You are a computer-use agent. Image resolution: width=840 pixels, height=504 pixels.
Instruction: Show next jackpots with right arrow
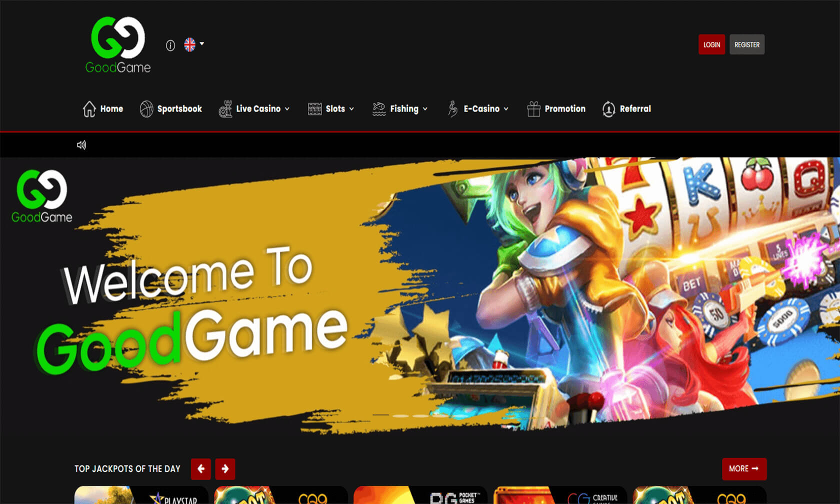click(225, 469)
